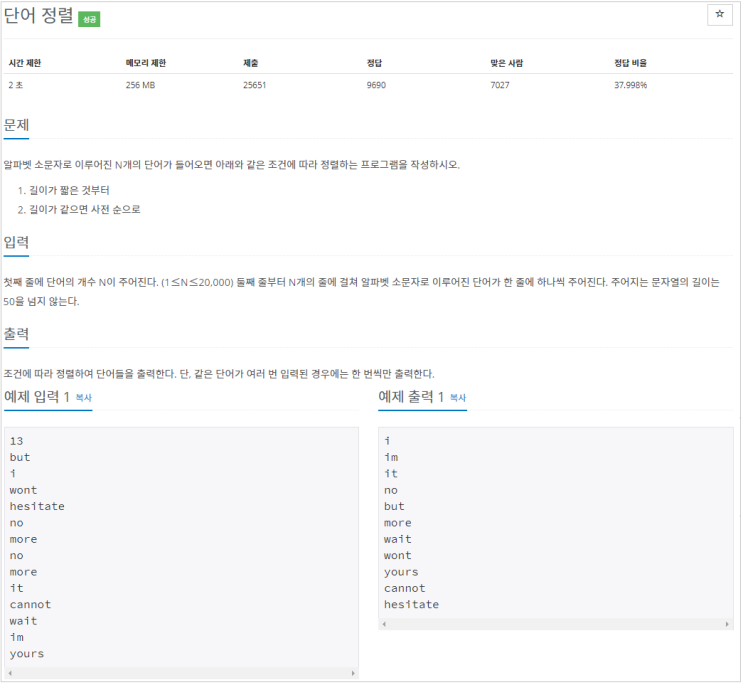Click the number 13 in example input
Screen dimensions: 743x685
(x=16, y=441)
